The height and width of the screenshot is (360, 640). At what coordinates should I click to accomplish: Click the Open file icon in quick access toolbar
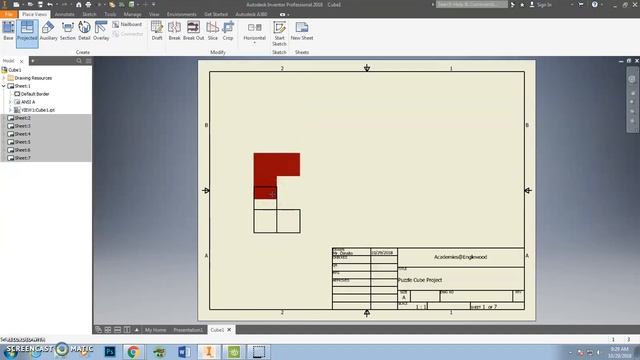(x=30, y=4)
